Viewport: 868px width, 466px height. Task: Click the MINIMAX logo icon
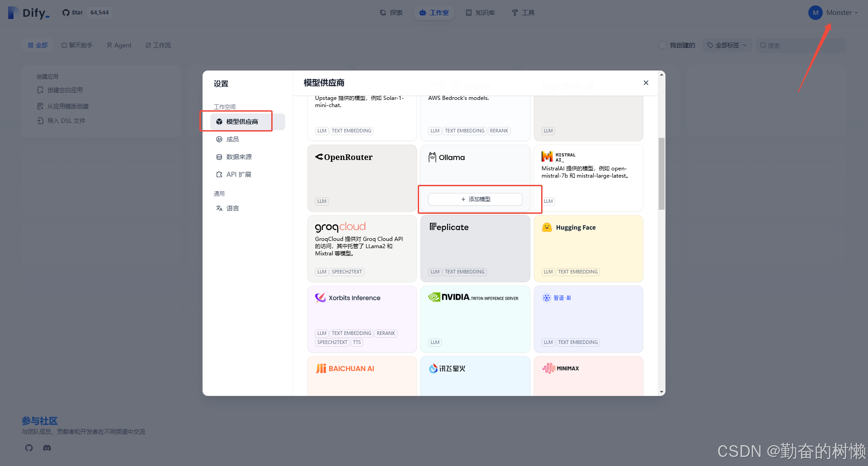point(548,368)
